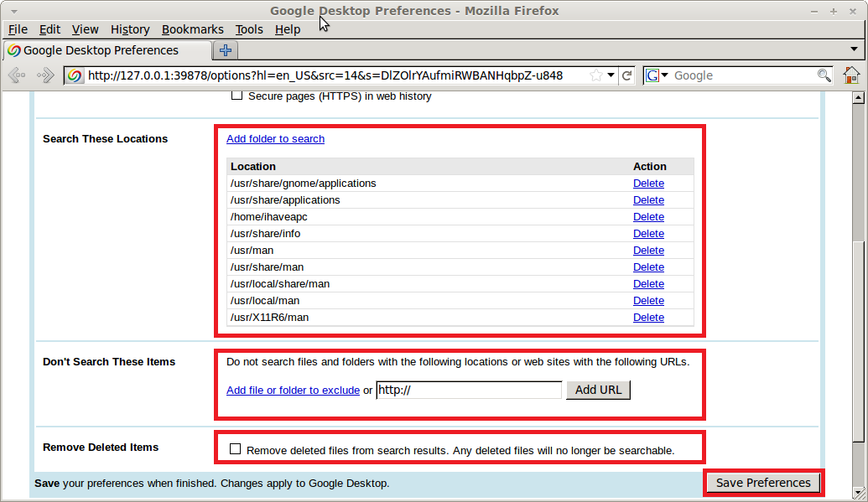868x502 pixels.
Task: Click the /usr/share/info location text
Action: click(265, 234)
